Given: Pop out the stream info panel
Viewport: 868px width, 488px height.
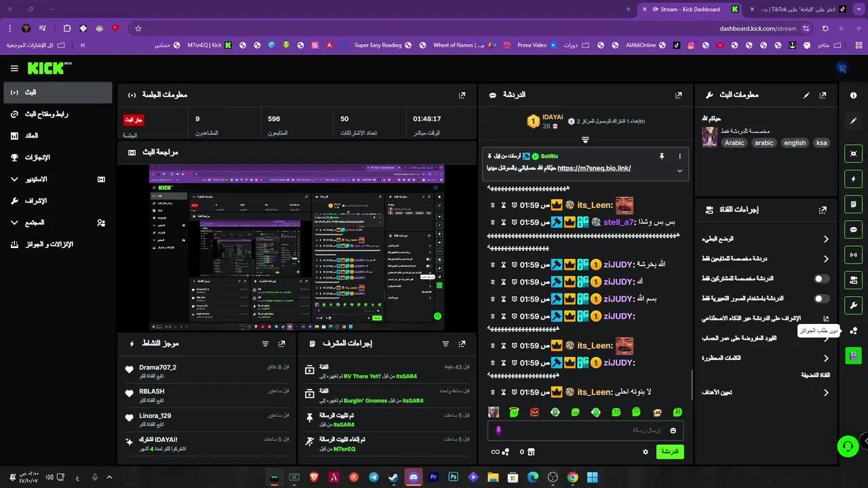Looking at the screenshot, I should pyautogui.click(x=823, y=96).
